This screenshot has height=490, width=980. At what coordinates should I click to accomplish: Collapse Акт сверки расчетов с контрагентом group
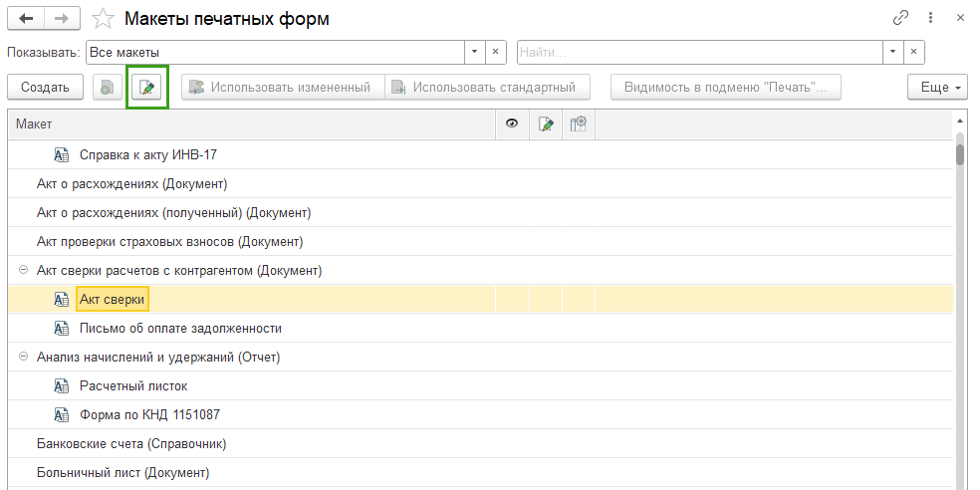24,270
